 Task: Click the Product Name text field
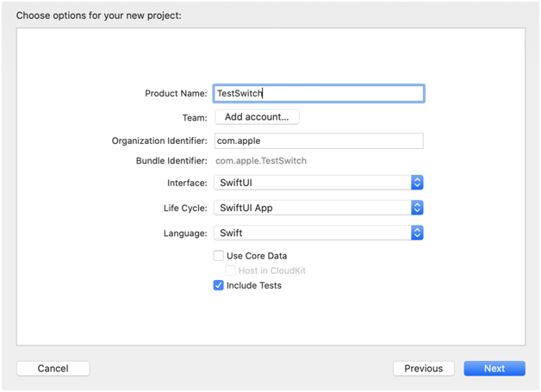(319, 93)
